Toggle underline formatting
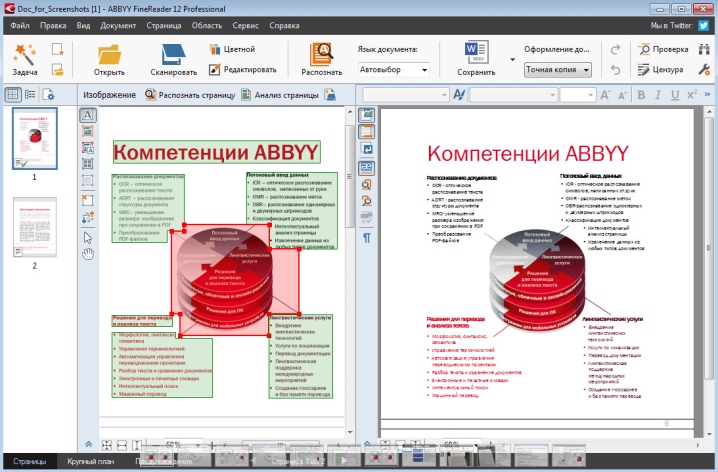 click(x=675, y=95)
